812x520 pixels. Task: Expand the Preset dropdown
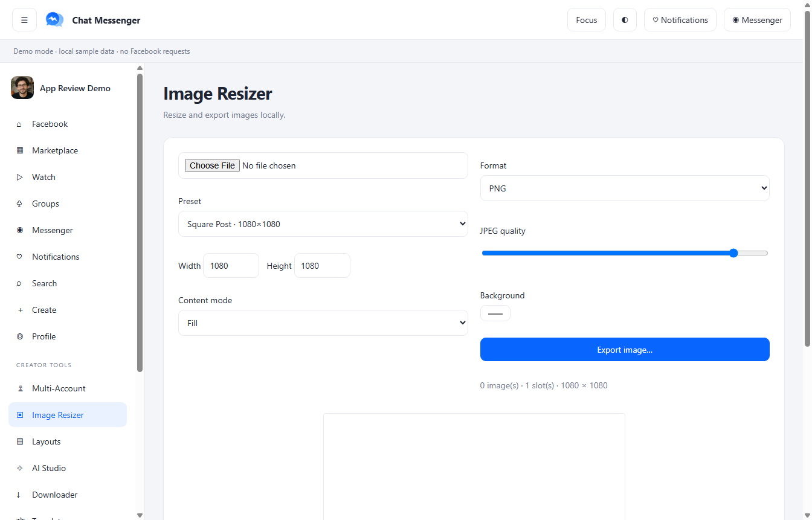click(323, 224)
